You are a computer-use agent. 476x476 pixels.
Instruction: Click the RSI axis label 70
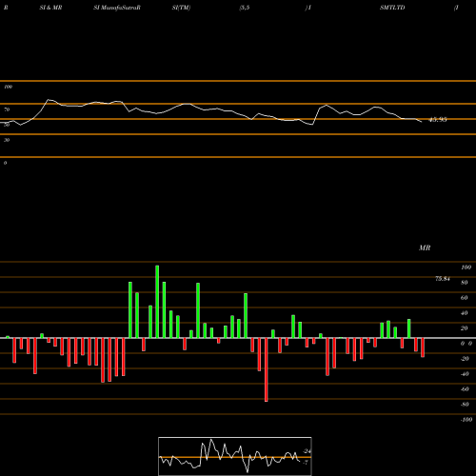pyautogui.click(x=7, y=109)
